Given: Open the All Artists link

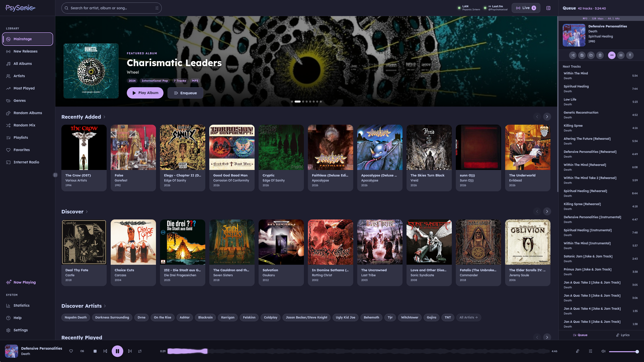Looking at the screenshot, I should (469, 318).
